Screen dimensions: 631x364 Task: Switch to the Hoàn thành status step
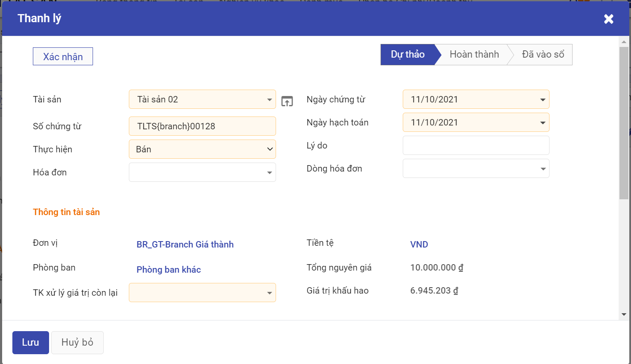pyautogui.click(x=474, y=55)
